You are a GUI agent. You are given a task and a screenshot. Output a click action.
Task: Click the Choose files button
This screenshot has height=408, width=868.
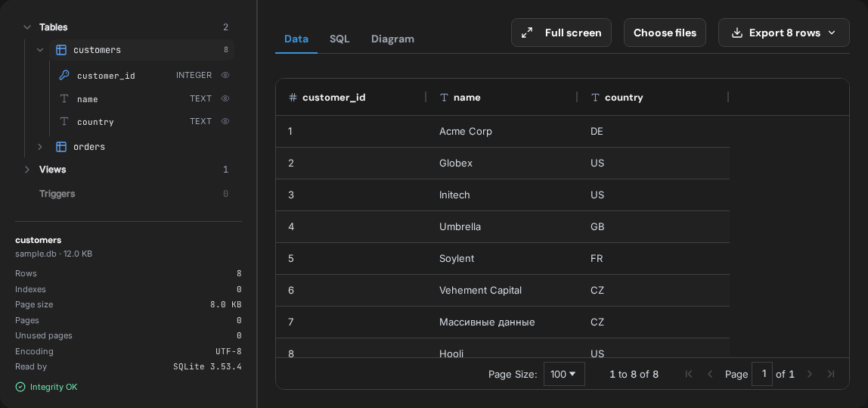(x=665, y=33)
